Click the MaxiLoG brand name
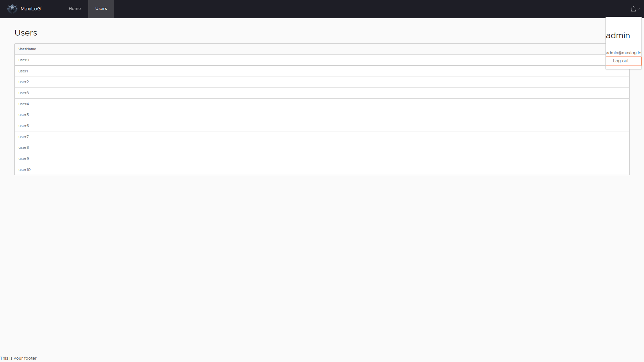 tap(31, 9)
